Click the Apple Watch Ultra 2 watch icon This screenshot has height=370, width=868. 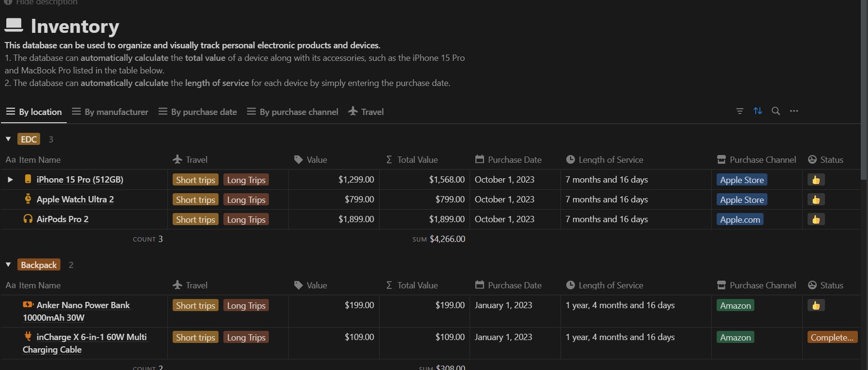tap(28, 199)
